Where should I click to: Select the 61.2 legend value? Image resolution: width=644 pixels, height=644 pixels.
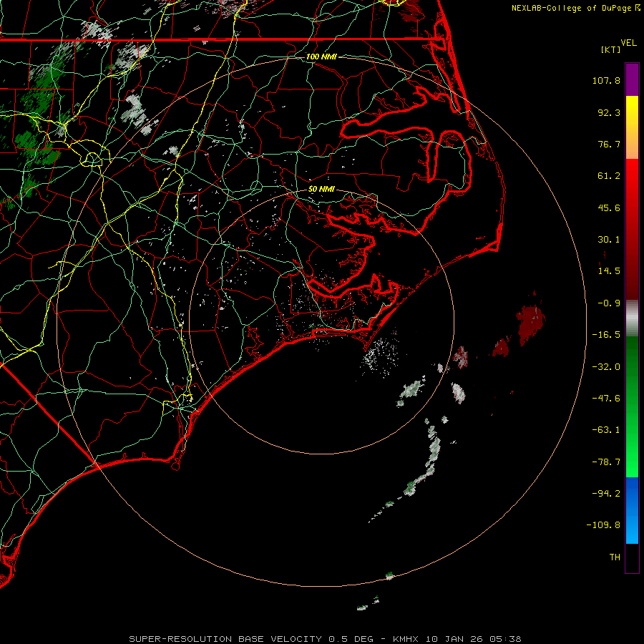click(x=609, y=176)
